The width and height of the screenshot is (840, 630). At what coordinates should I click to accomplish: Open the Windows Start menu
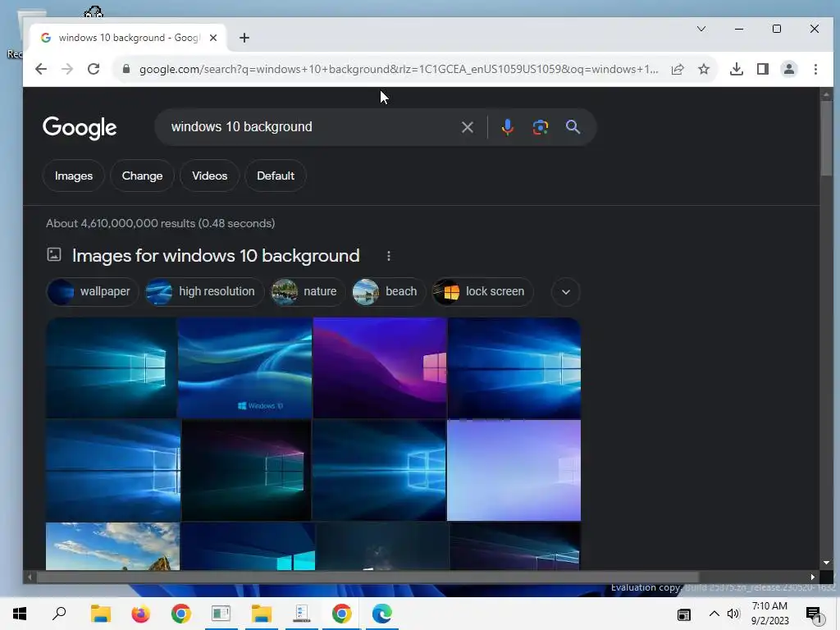pos(20,614)
